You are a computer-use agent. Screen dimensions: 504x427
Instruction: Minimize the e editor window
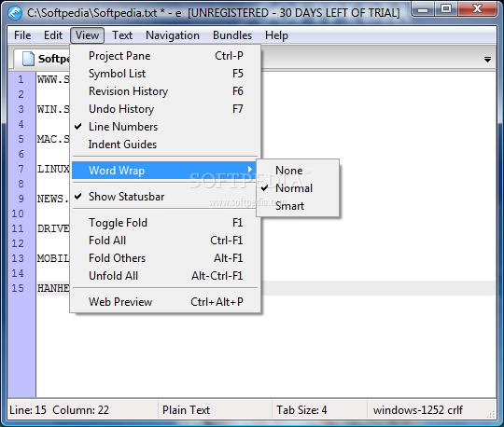pos(423,9)
